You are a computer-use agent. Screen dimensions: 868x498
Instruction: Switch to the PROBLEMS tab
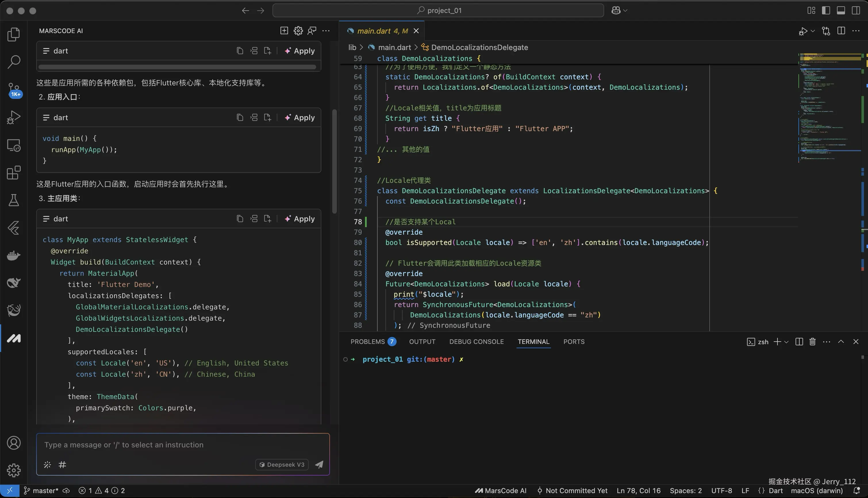coord(368,342)
